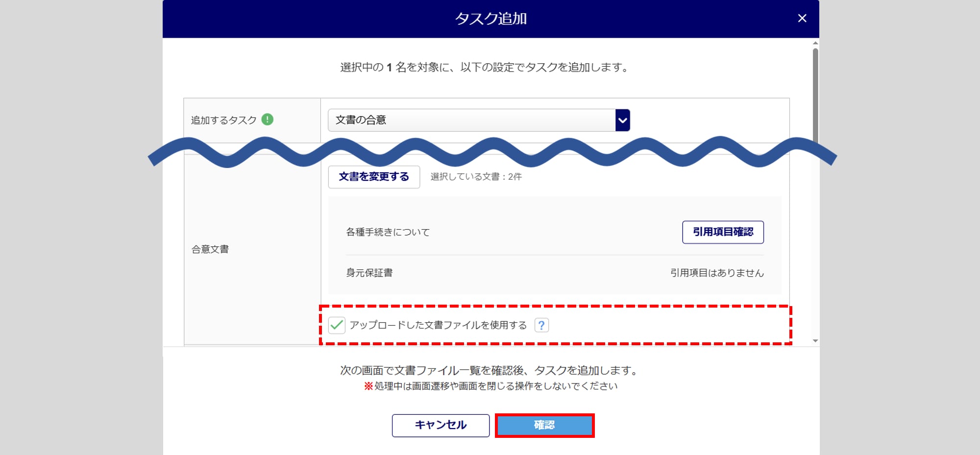The image size is (980, 455).
Task: Click the 選択中の1名を対象に instruction text
Action: 486,67
